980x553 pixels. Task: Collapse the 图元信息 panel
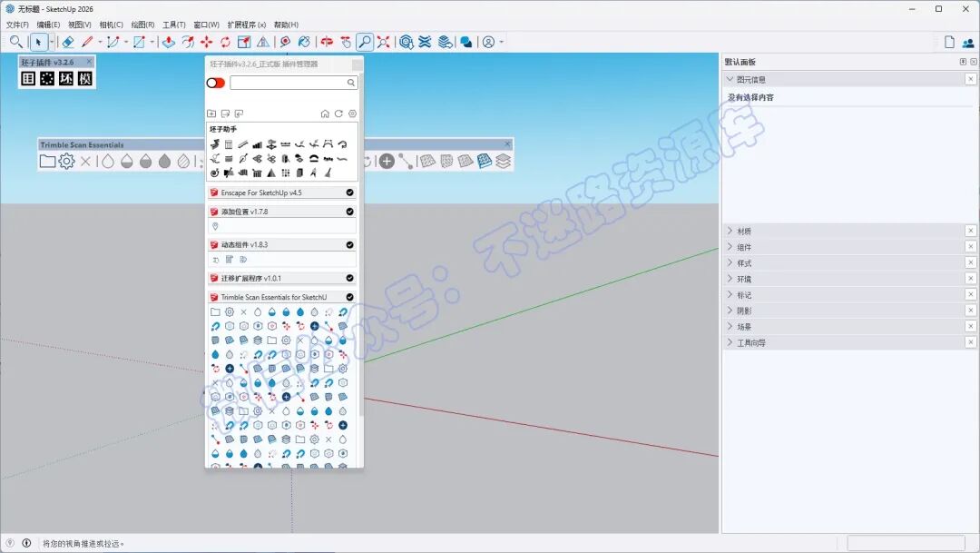[x=730, y=79]
